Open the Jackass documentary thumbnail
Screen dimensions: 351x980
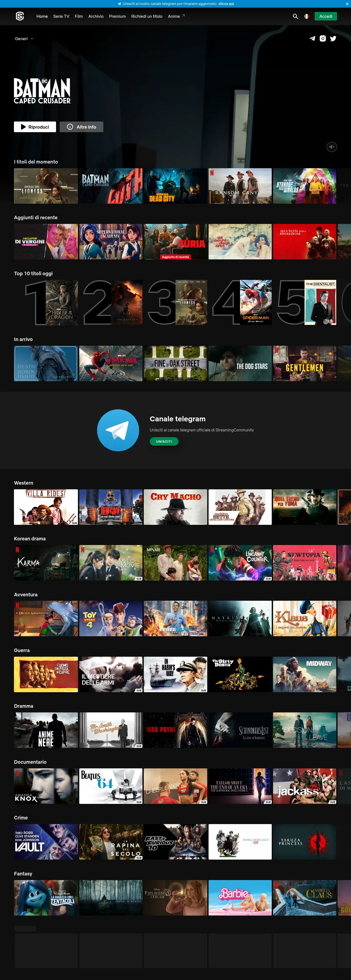(x=305, y=786)
